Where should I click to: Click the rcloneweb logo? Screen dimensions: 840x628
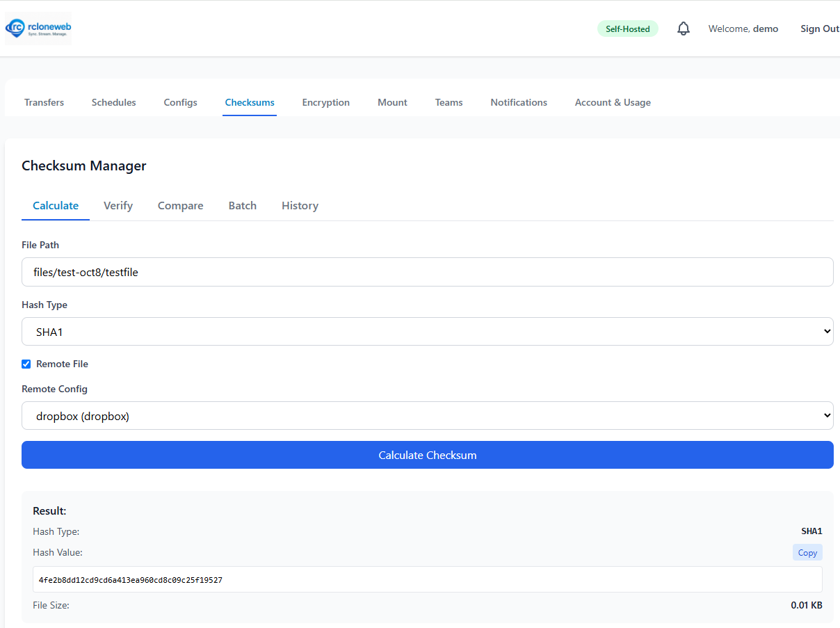click(38, 29)
